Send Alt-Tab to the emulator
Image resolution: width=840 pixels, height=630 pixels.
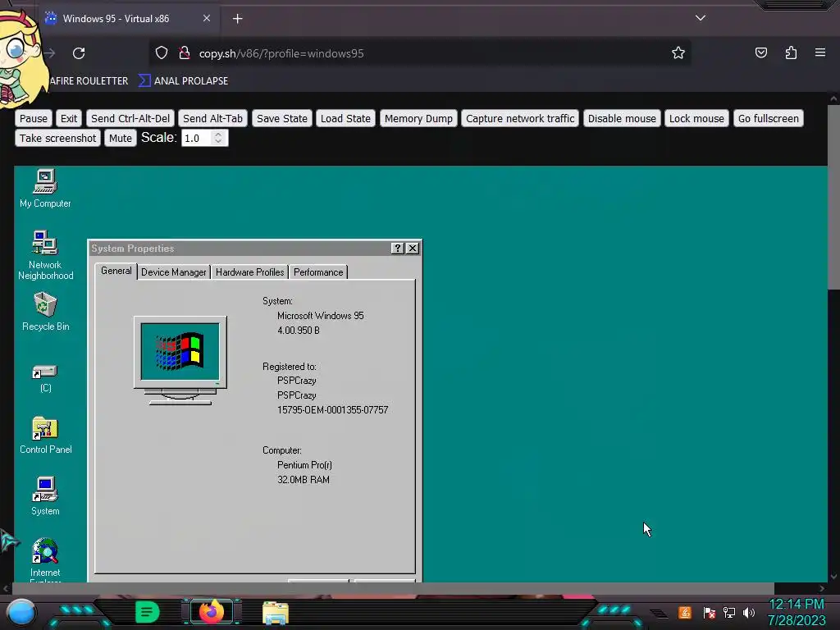click(212, 118)
